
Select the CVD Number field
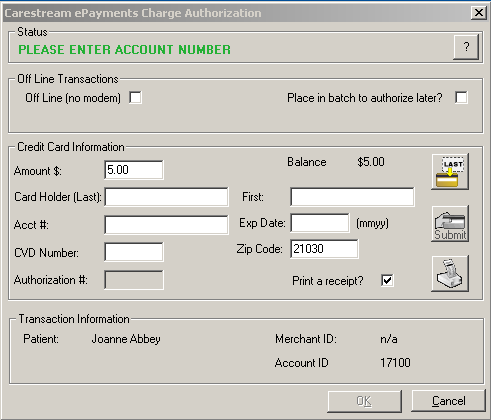point(134,252)
